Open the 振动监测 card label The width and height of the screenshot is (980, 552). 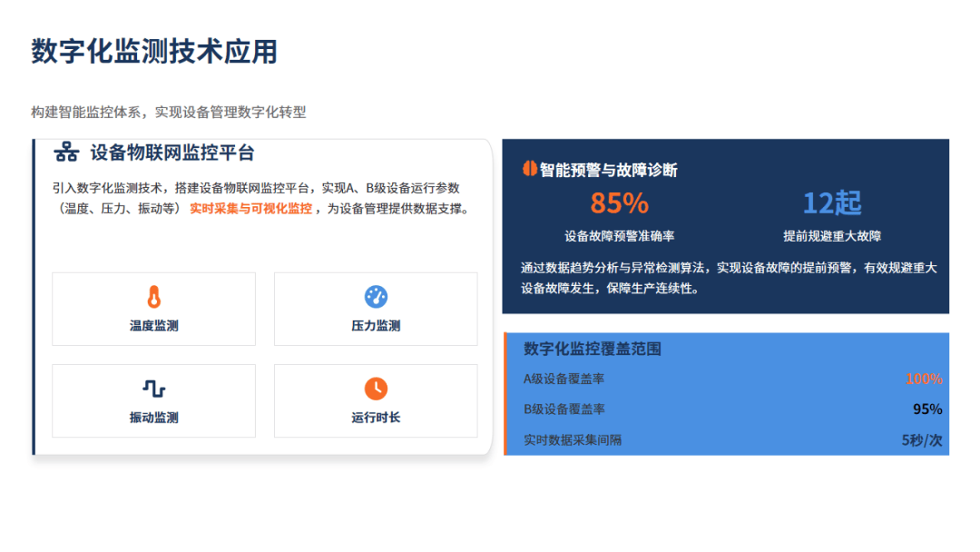click(x=154, y=418)
